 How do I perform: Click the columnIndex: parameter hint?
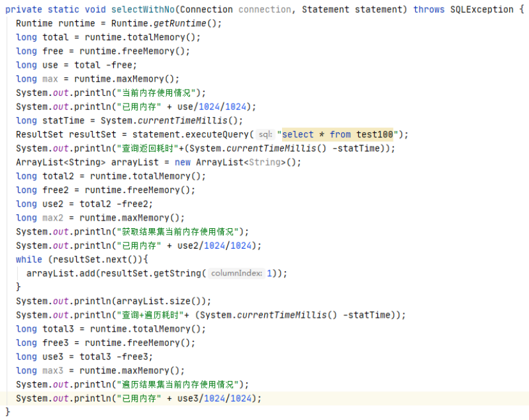click(x=236, y=273)
